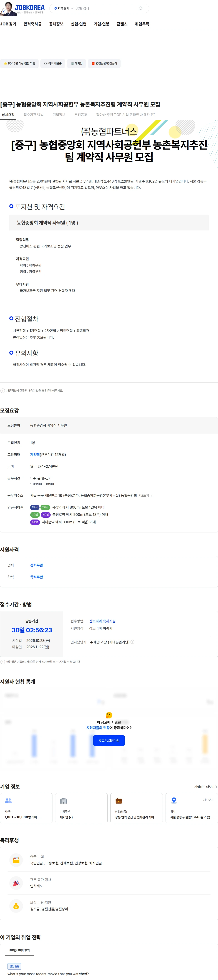Image resolution: width=218 pixels, height=980 pixels.
Task: Open the 콘텐츠 menu
Action: (122, 24)
